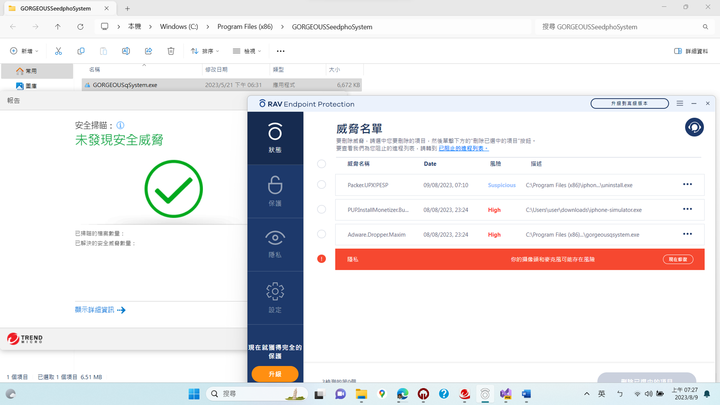This screenshot has height=405, width=720.
Task: Click the Date column header in threat list
Action: pos(430,164)
